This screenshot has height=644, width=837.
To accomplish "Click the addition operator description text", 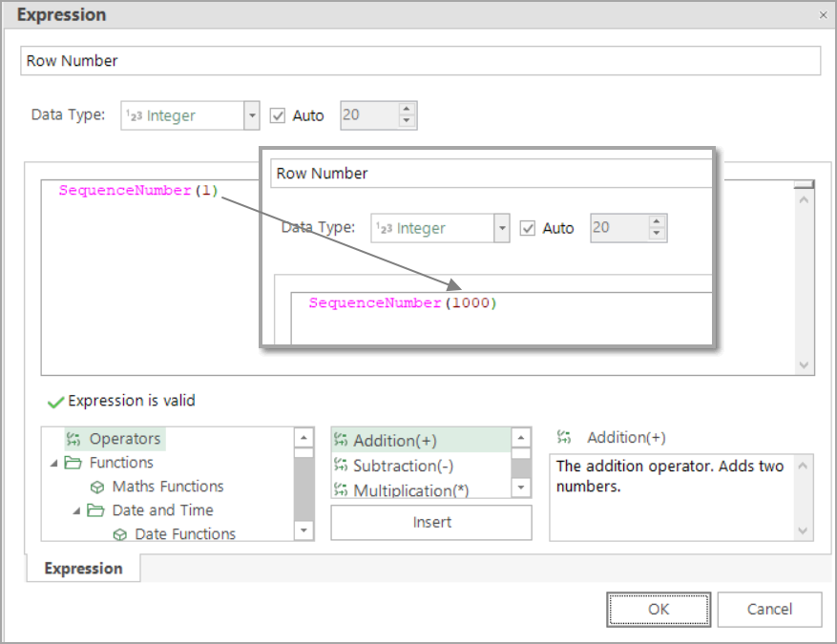I will [669, 476].
